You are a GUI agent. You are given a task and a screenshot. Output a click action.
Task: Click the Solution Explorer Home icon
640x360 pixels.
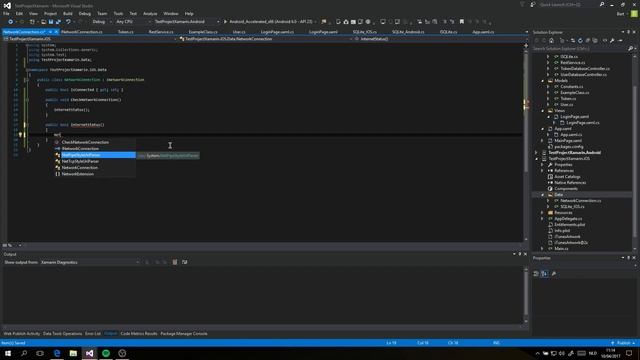point(551,40)
